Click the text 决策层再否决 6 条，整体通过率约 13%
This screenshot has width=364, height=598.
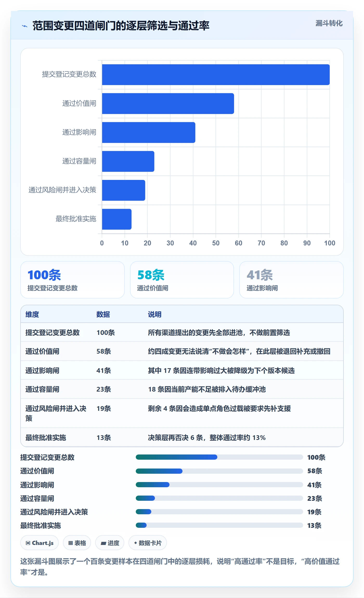pos(207,438)
